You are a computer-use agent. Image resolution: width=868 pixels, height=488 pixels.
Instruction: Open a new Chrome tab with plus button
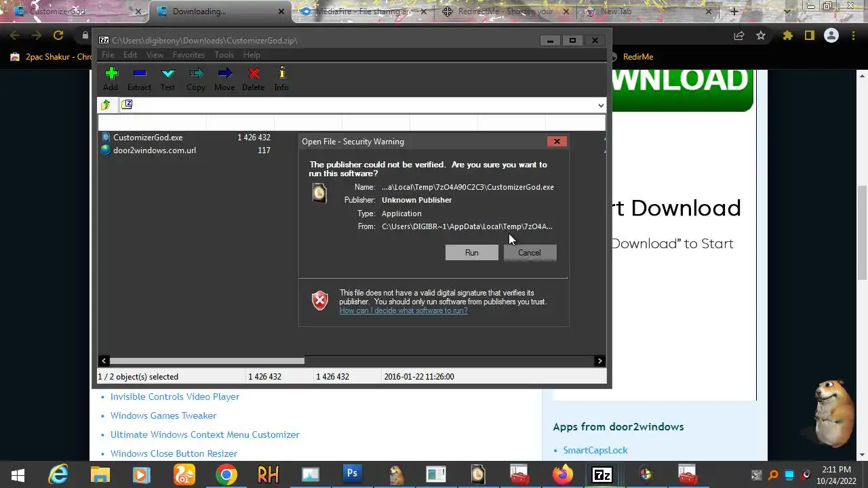[734, 12]
